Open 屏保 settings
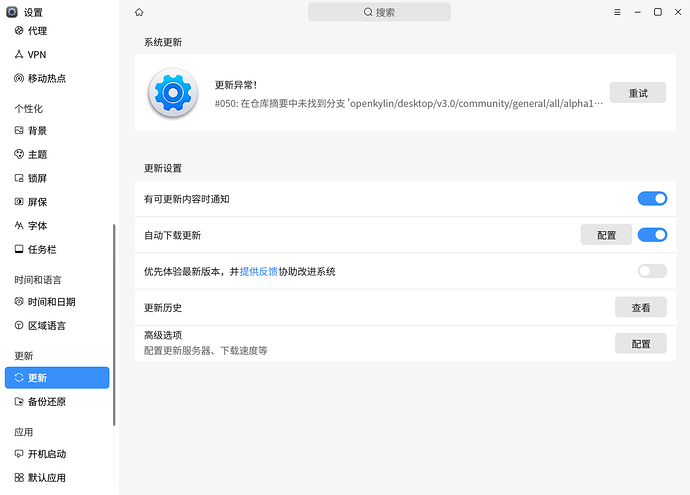 pyautogui.click(x=57, y=202)
